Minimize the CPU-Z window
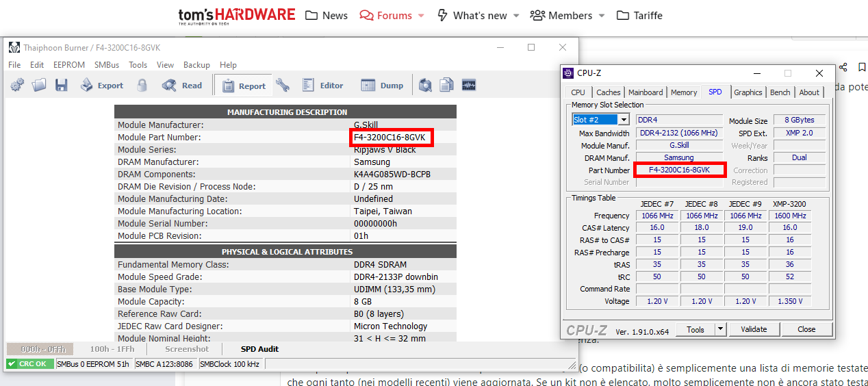 pyautogui.click(x=757, y=73)
